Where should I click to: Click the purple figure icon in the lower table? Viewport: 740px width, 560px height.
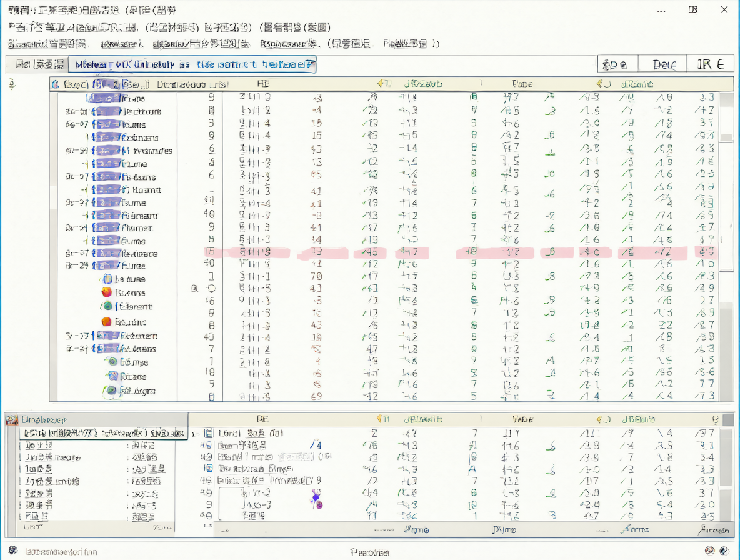[x=316, y=499]
